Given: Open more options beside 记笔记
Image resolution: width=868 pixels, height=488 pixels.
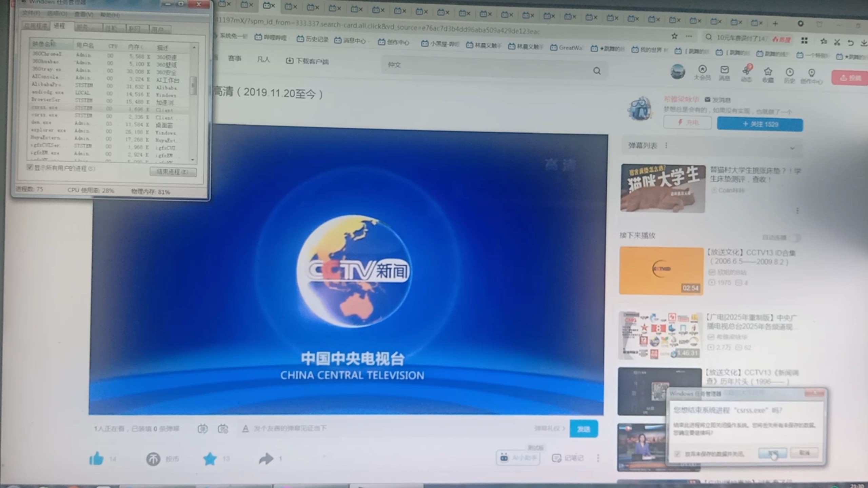Looking at the screenshot, I should click(598, 458).
